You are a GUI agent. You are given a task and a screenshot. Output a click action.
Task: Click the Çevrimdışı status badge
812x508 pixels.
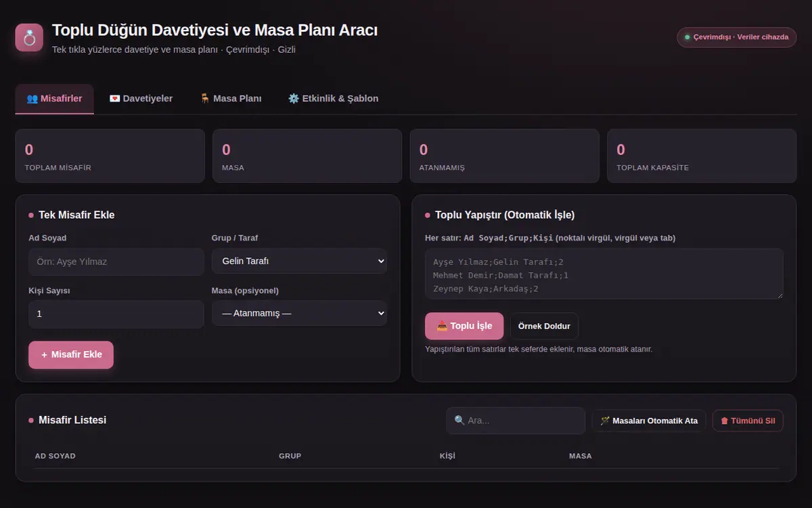click(736, 37)
